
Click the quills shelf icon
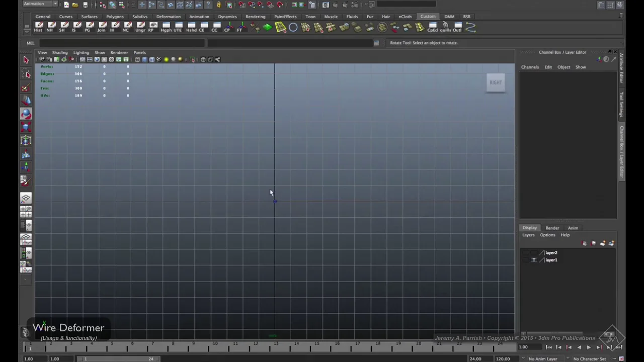(x=445, y=27)
